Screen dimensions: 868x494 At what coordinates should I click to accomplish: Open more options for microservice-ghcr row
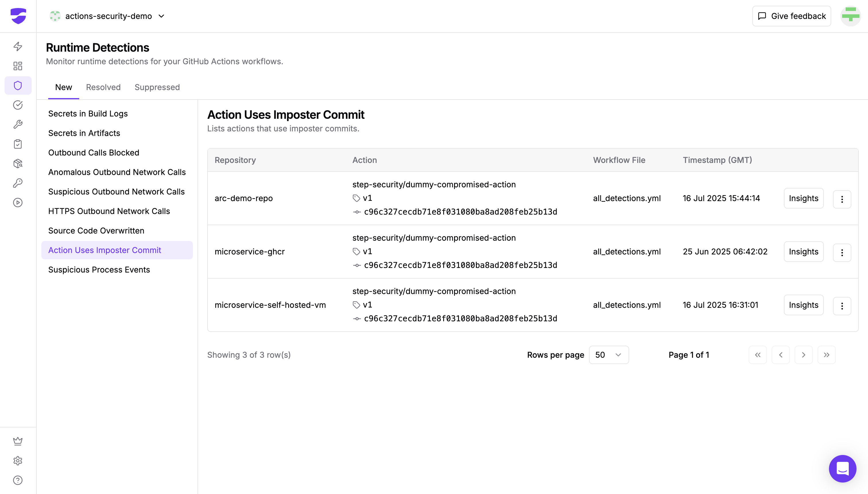click(x=842, y=252)
